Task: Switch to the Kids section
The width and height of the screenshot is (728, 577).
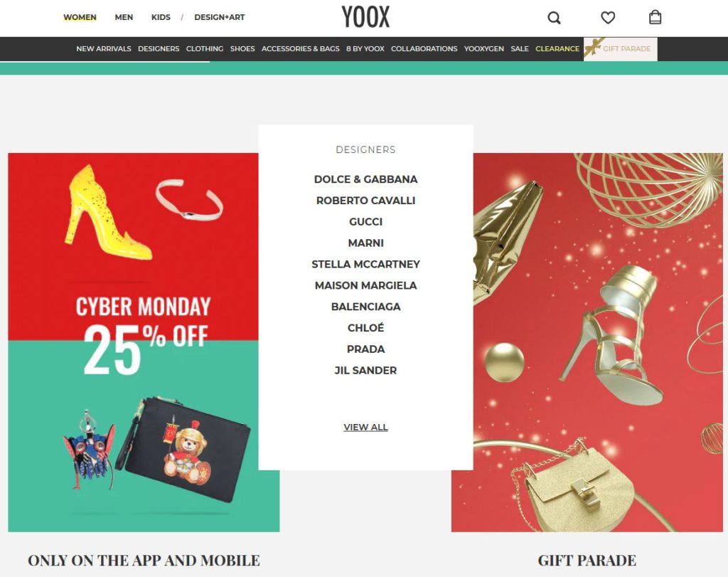Action: coord(161,17)
